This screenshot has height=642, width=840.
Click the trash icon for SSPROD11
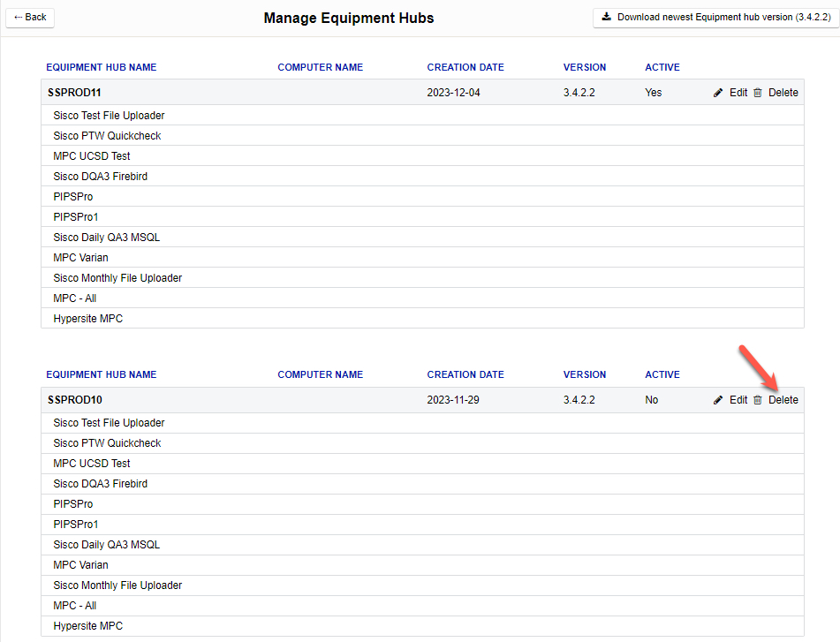pos(758,93)
